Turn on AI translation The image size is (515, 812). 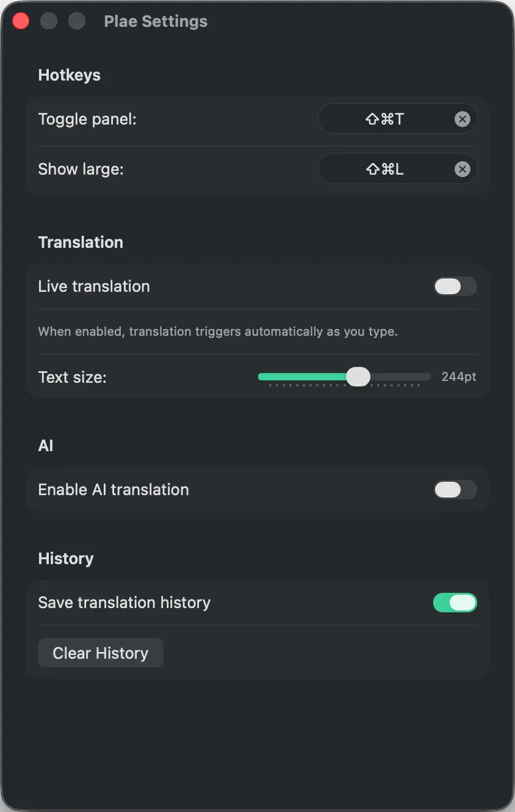(455, 490)
